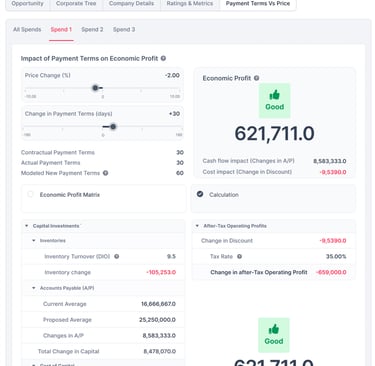Switch to the Spend 2 sub-tab
Image resolution: width=375 pixels, height=366 pixels.
92,30
